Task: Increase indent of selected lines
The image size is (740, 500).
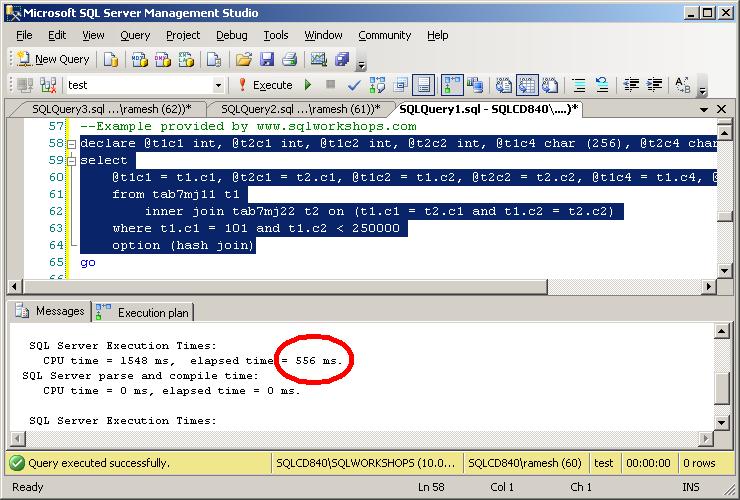Action: coord(654,85)
